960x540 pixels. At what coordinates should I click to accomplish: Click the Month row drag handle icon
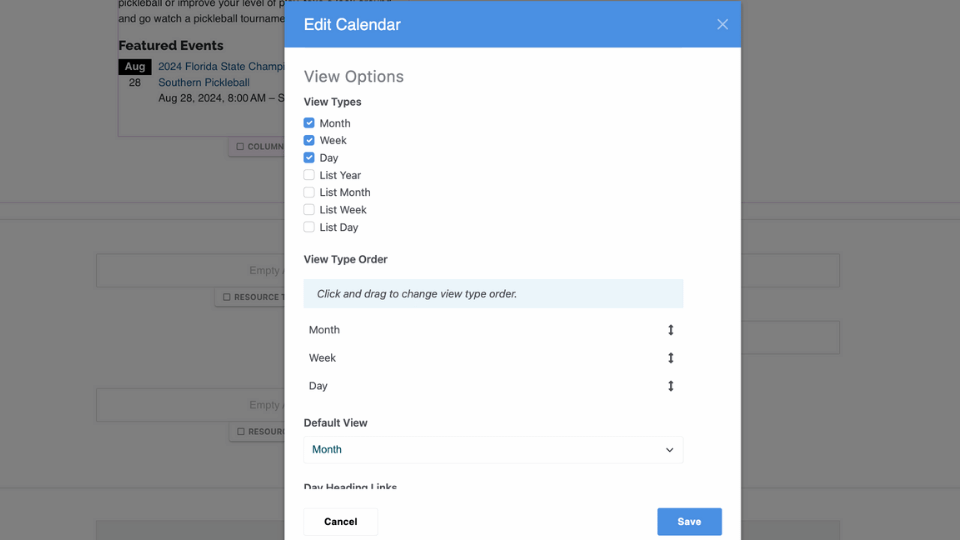(671, 330)
